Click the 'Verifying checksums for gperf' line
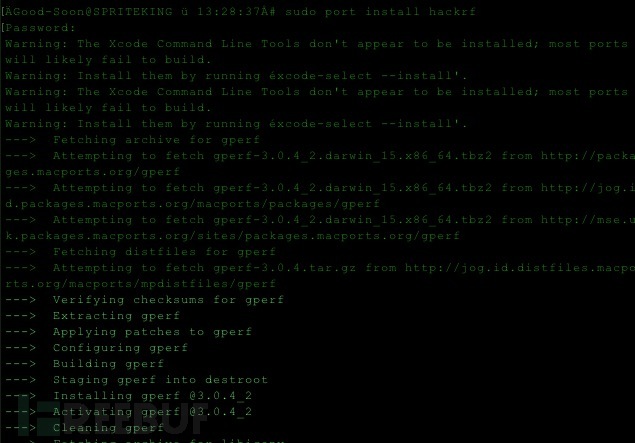Viewport: 635px width, 443px height. click(145, 300)
